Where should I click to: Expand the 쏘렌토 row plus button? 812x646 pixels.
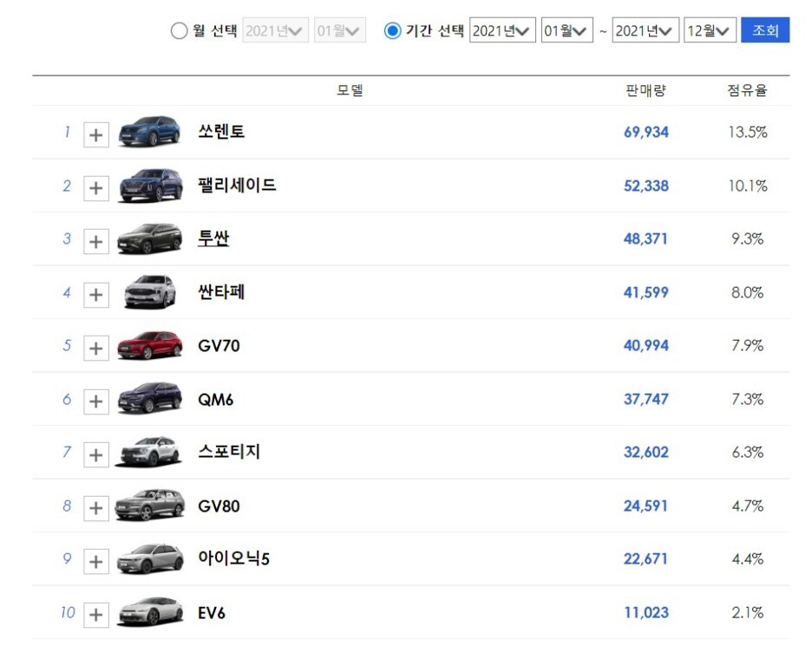click(x=96, y=135)
